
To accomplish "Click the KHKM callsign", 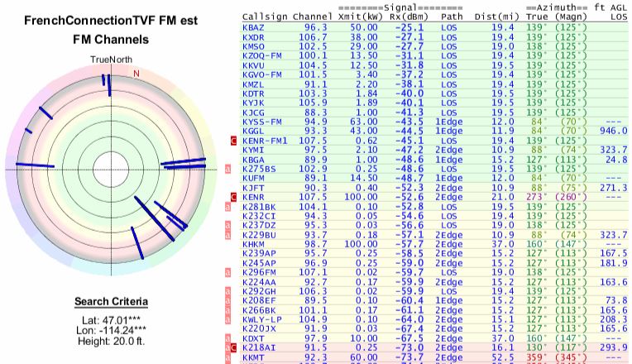I will [254, 244].
